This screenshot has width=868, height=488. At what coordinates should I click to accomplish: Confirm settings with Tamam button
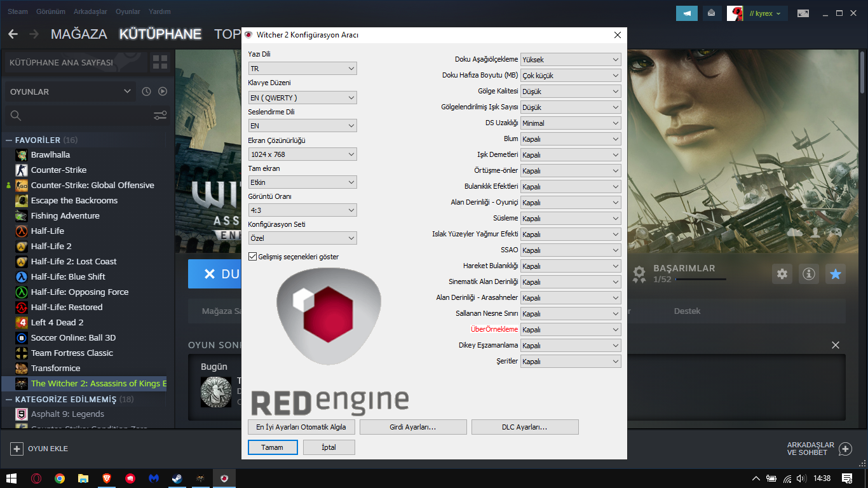pos(272,447)
